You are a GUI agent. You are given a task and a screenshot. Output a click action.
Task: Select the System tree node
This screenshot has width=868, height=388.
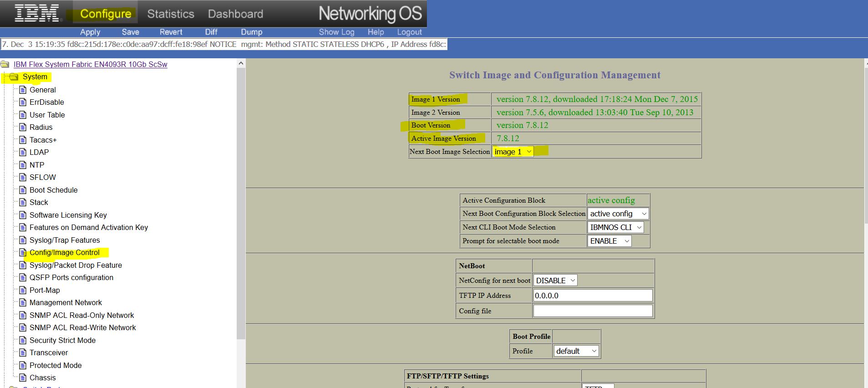pos(35,77)
